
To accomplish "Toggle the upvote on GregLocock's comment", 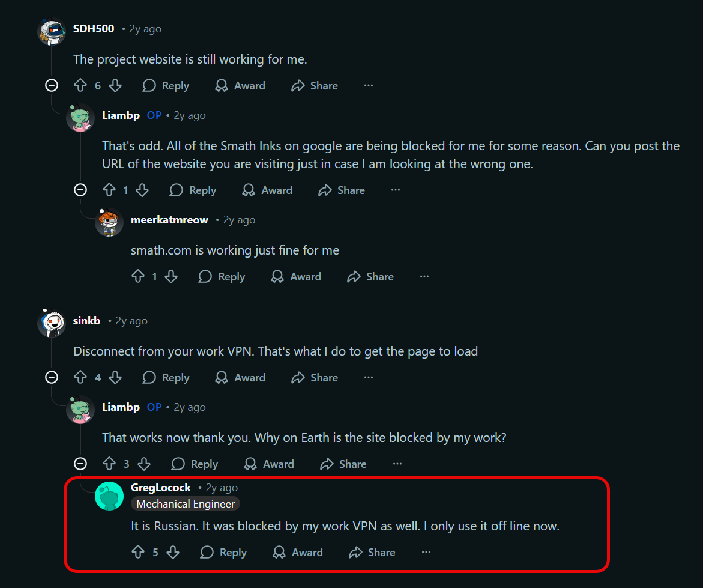I will point(137,552).
